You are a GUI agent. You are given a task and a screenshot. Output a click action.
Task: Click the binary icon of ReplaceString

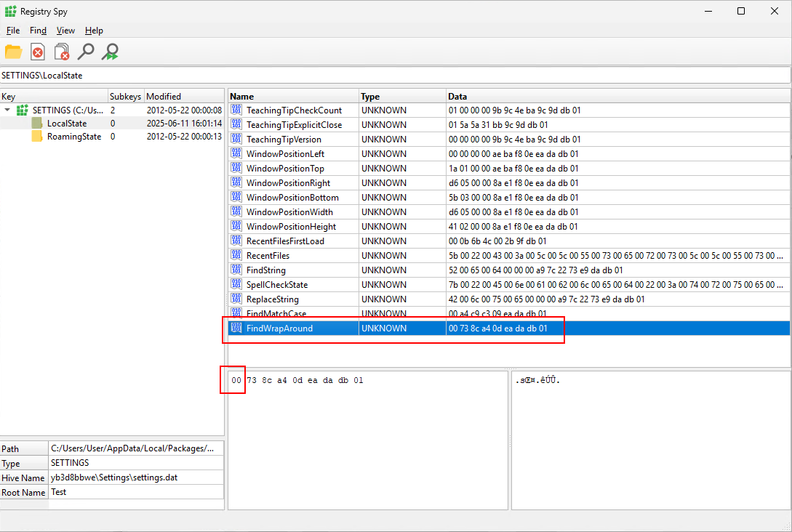tap(236, 299)
